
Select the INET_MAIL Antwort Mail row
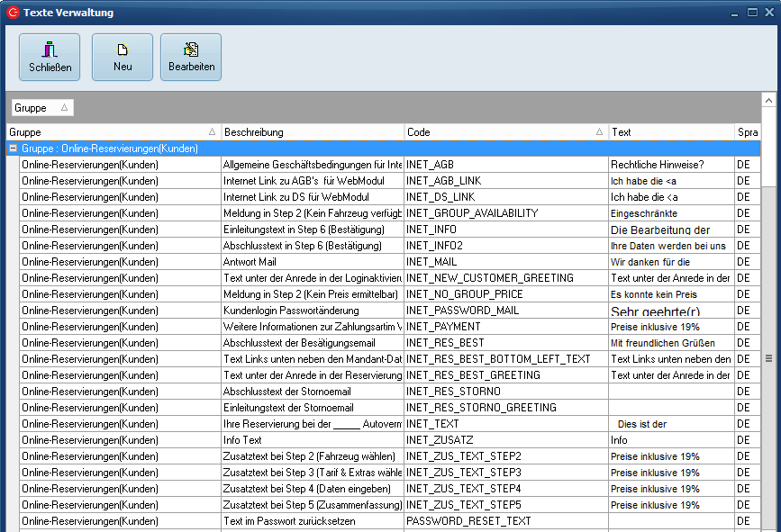tap(312, 262)
